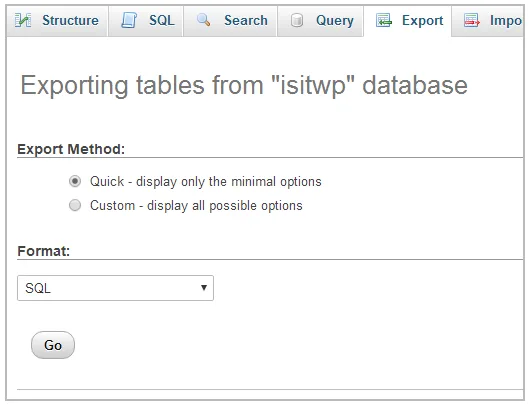Viewport: 530px width, 405px height.
Task: Click the "Export Method:" heading
Action: click(x=71, y=149)
